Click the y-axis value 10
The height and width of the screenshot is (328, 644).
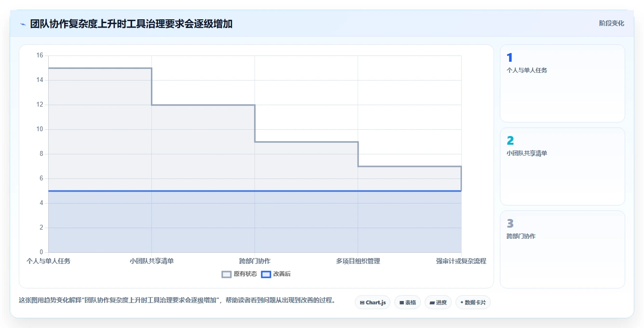(x=40, y=129)
